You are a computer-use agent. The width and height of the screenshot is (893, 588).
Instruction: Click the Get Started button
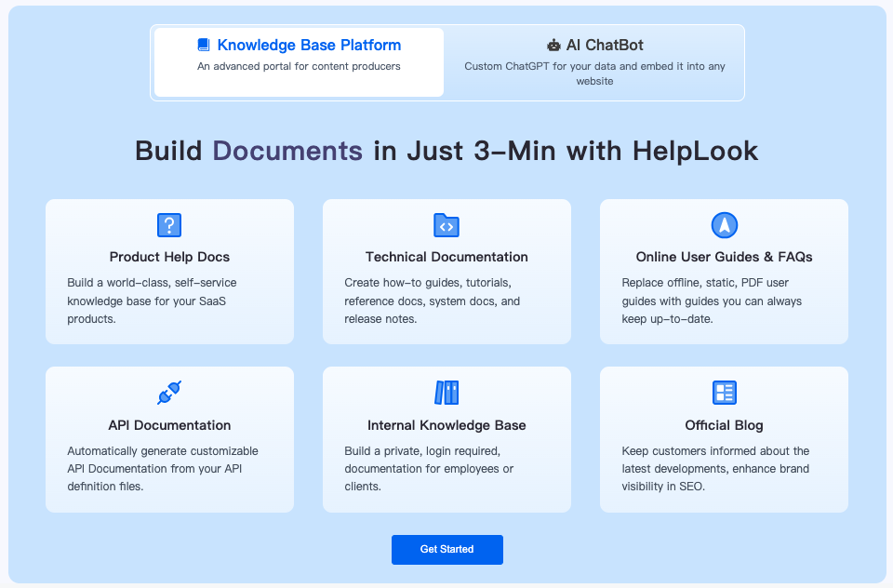click(446, 549)
